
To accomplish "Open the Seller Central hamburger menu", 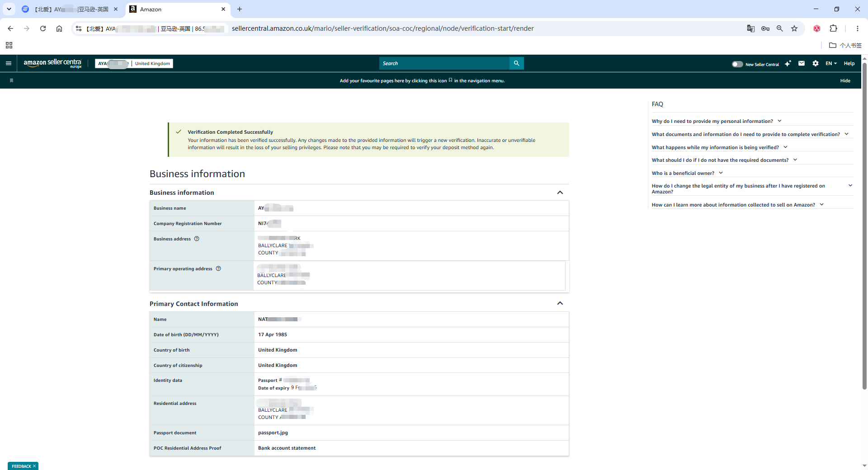I will pos(9,63).
